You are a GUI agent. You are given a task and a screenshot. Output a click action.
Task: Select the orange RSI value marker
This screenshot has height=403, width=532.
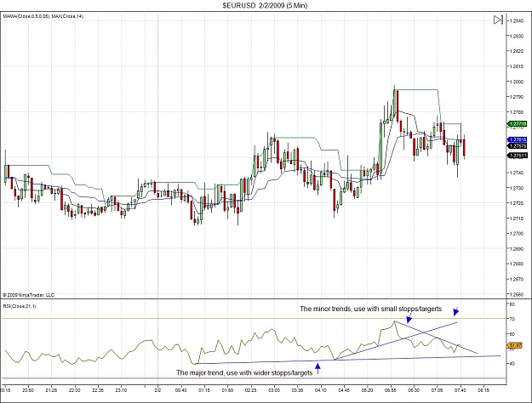click(x=515, y=345)
